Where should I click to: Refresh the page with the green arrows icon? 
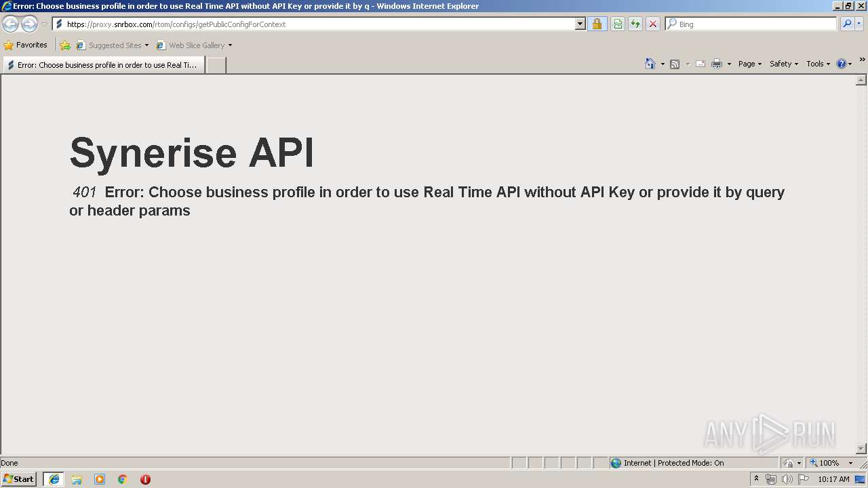point(635,24)
